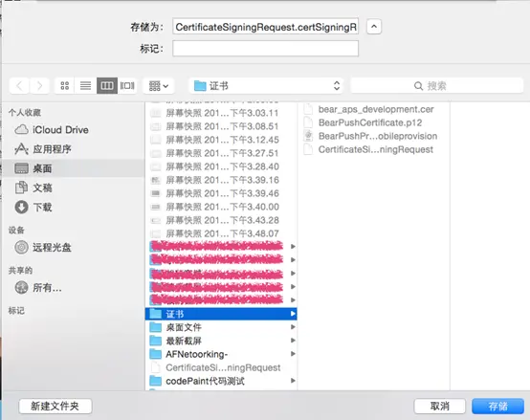Open the 最新截屏 folder

(x=221, y=341)
